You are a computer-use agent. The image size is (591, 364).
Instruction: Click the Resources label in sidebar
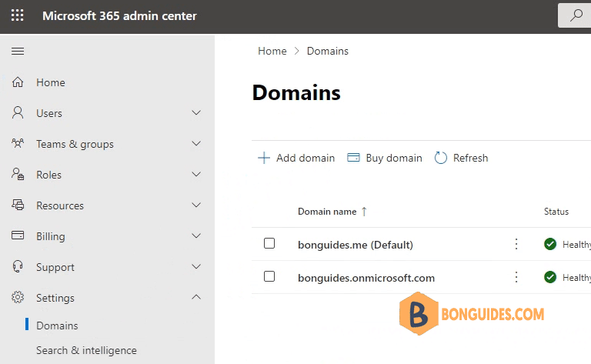(60, 205)
